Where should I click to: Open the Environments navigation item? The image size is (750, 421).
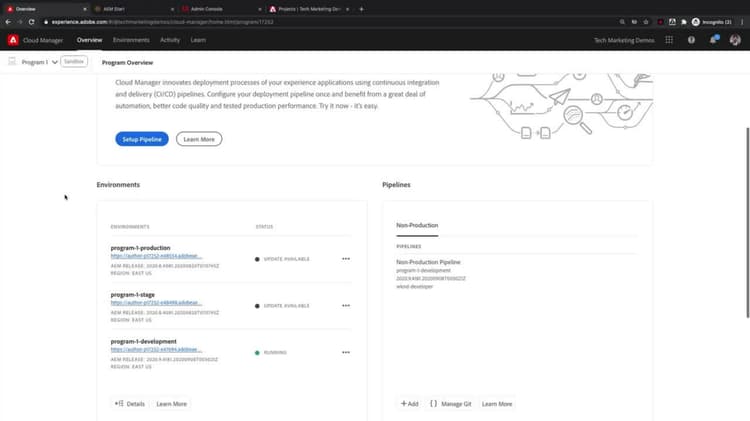(x=131, y=40)
